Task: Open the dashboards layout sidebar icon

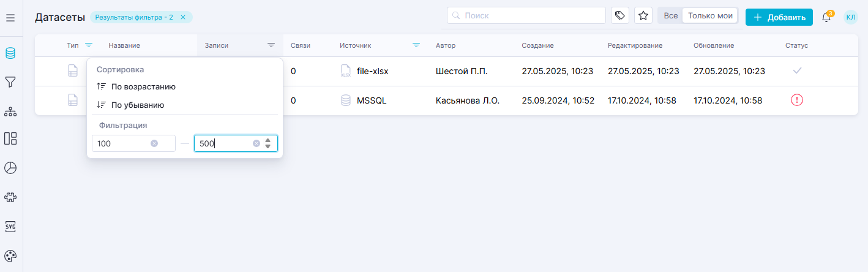Action: [x=10, y=138]
